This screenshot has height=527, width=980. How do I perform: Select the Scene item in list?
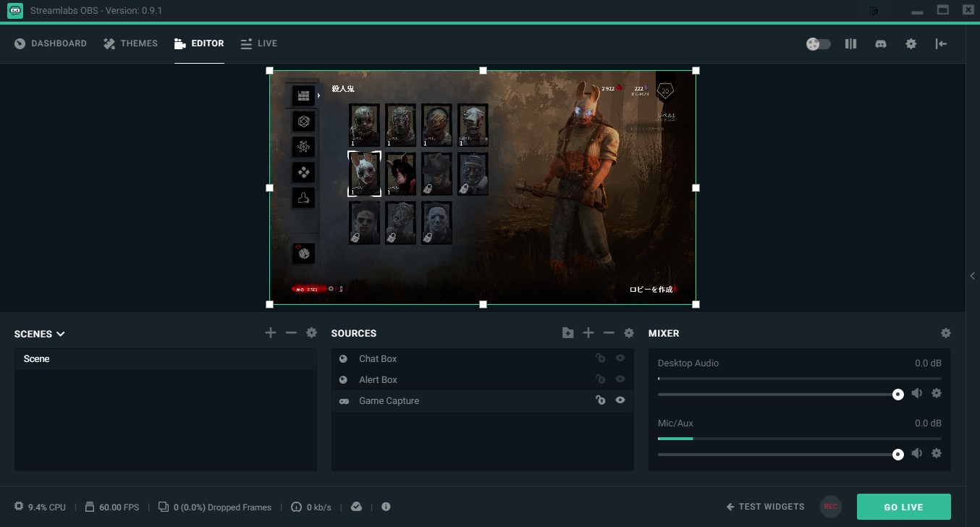pyautogui.click(x=166, y=359)
